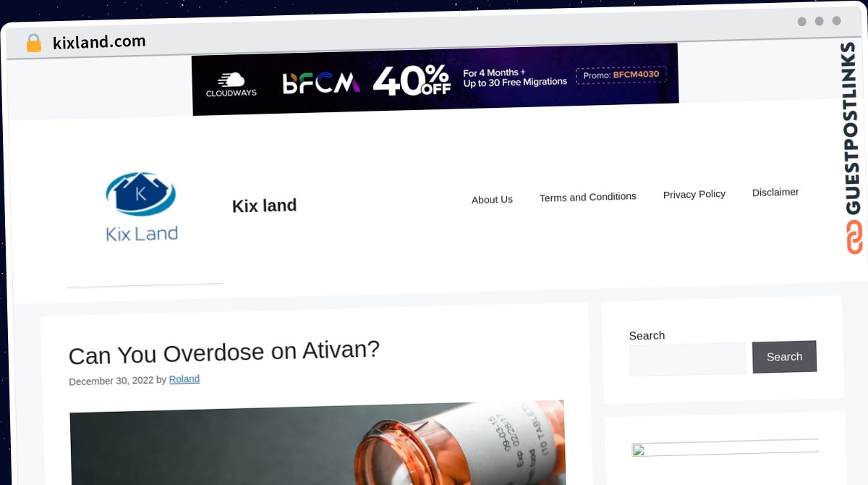The image size is (868, 485).
Task: Open the Disclaimer menu link
Action: [775, 192]
